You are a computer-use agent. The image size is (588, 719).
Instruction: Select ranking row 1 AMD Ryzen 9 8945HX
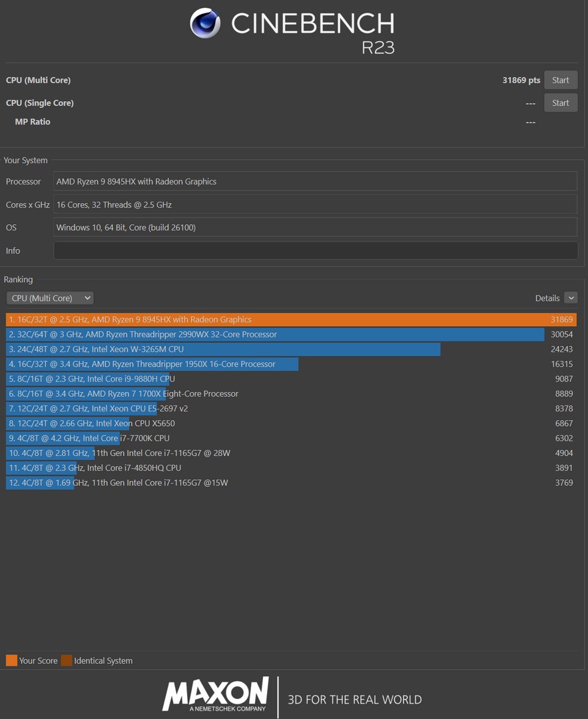pos(291,320)
